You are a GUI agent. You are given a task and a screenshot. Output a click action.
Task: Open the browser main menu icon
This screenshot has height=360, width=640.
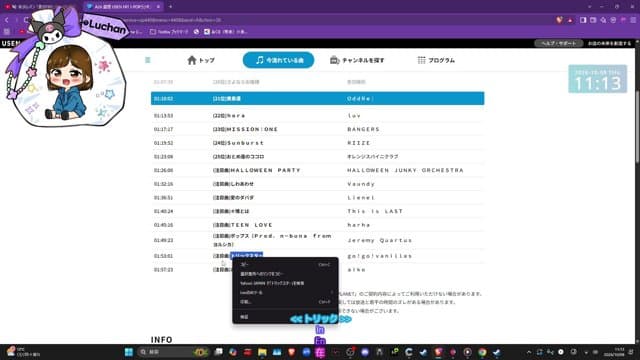633,20
